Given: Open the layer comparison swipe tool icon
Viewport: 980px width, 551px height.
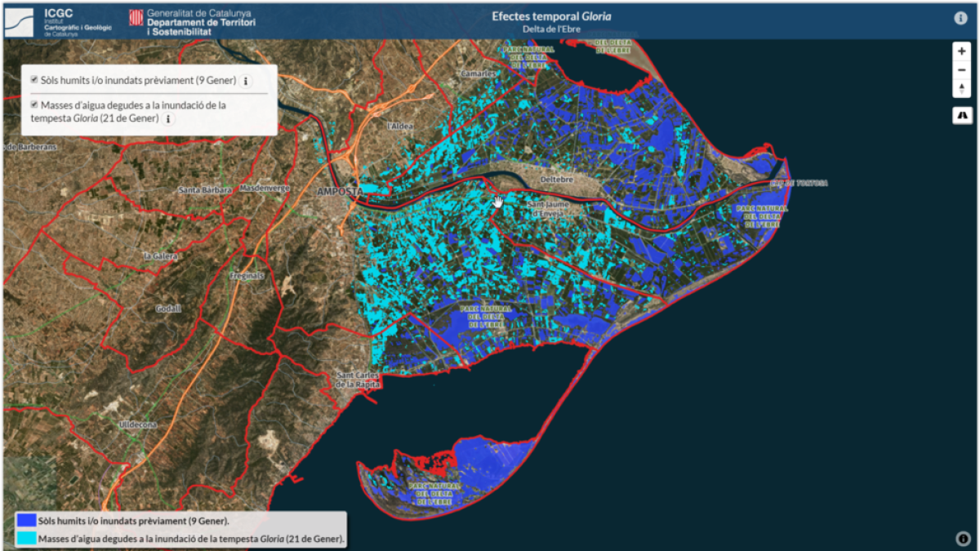Looking at the screenshot, I should pyautogui.click(x=961, y=115).
